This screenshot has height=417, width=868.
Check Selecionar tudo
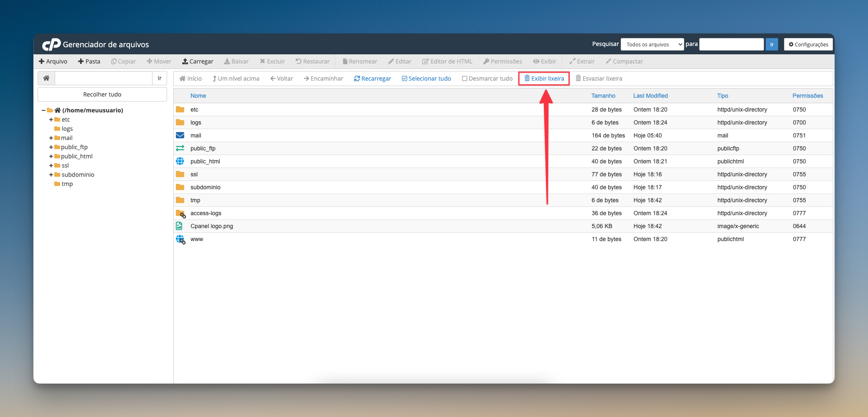[x=404, y=79]
